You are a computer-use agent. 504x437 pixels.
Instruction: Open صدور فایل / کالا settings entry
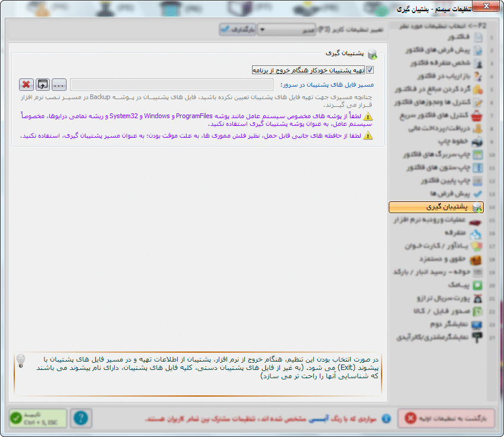(x=448, y=312)
